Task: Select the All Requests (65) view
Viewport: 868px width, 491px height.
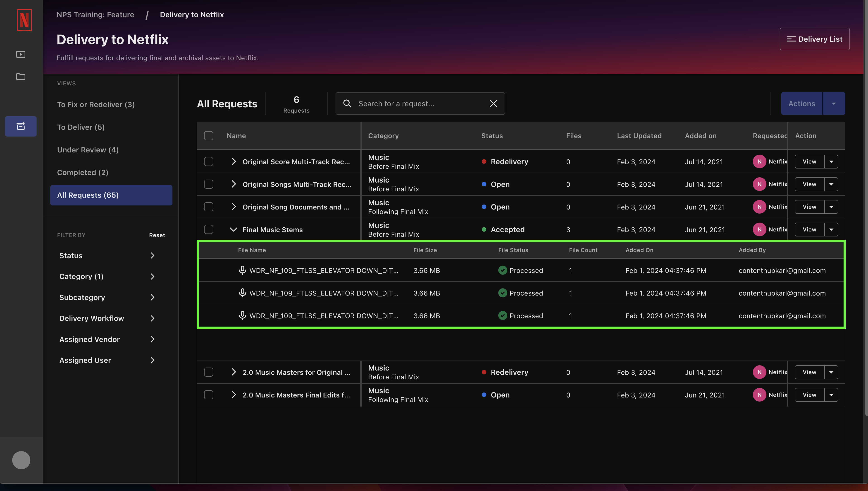Action: (x=111, y=195)
